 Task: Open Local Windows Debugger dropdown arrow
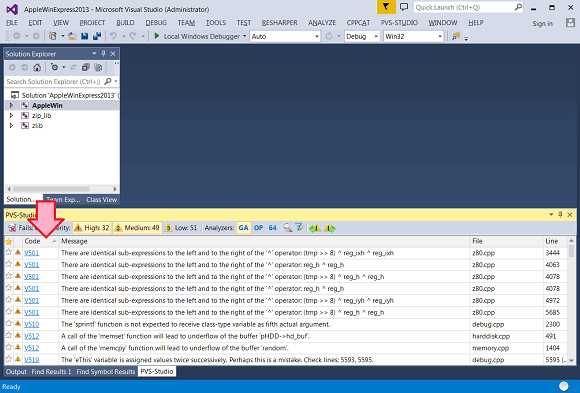245,36
